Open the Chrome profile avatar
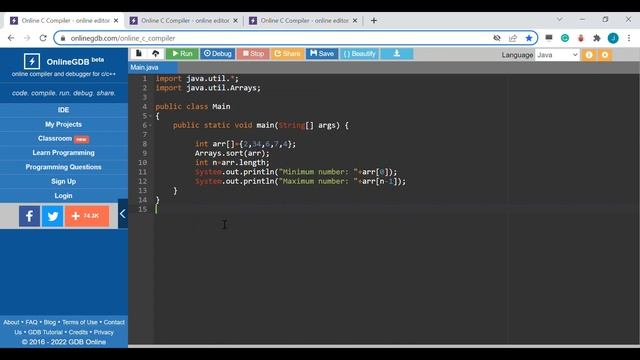Screen dimensions: 640x360 click(613, 38)
